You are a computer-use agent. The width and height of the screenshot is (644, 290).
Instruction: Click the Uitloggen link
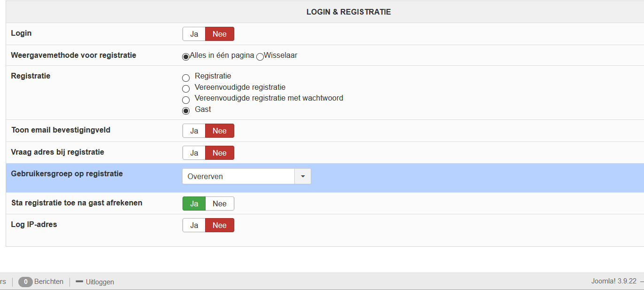click(x=100, y=282)
